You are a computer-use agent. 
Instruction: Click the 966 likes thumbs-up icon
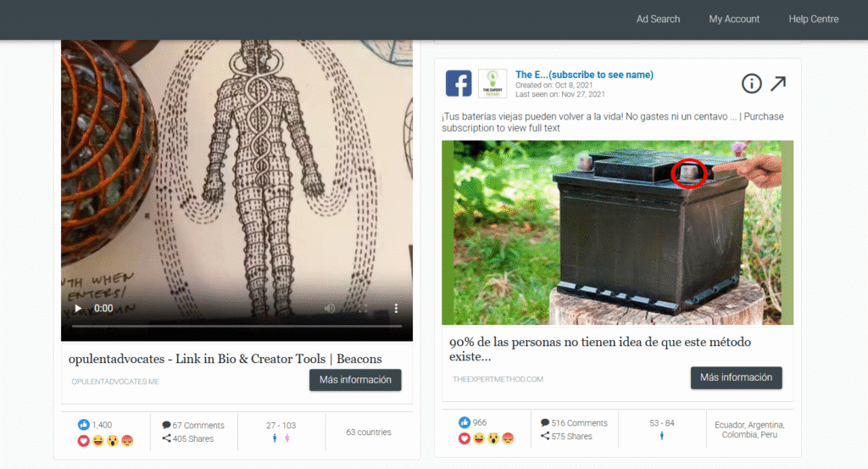[x=465, y=422]
